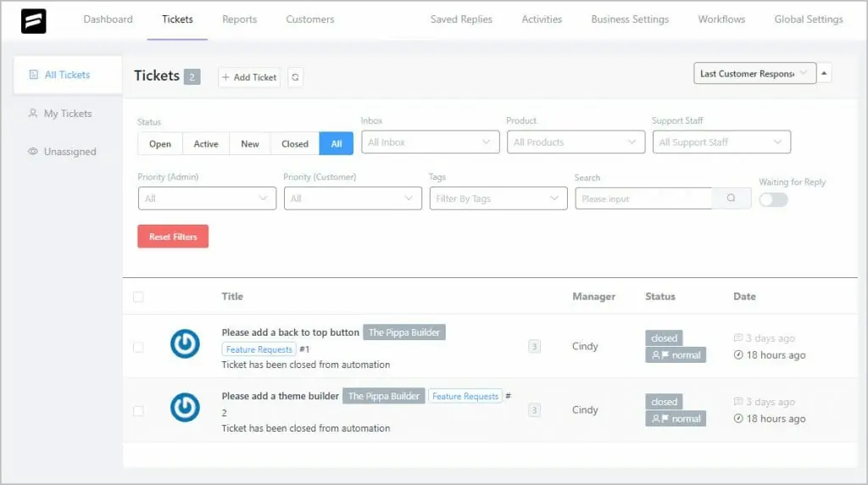Viewport: 868px width, 485px height.
Task: Click normal priority badge of theme builder ticket
Action: coord(676,419)
